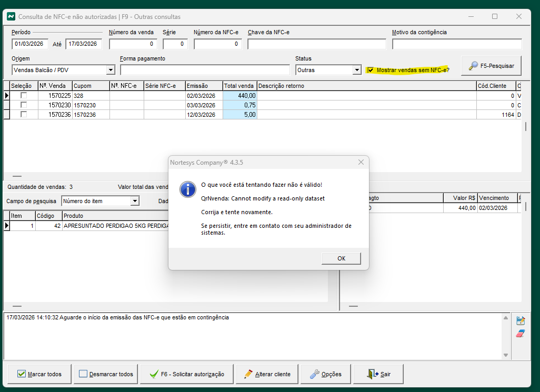Toggle the Mostrar vendas sem NFC-e checkbox
The height and width of the screenshot is (392, 540).
point(371,70)
